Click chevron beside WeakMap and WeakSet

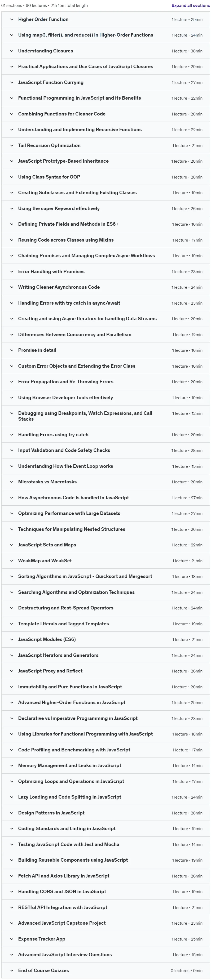11,561
